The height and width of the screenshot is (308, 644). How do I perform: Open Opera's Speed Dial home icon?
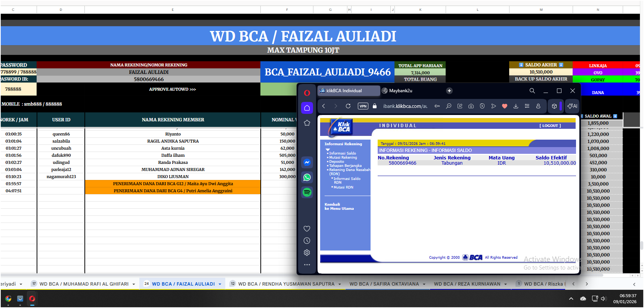307,108
